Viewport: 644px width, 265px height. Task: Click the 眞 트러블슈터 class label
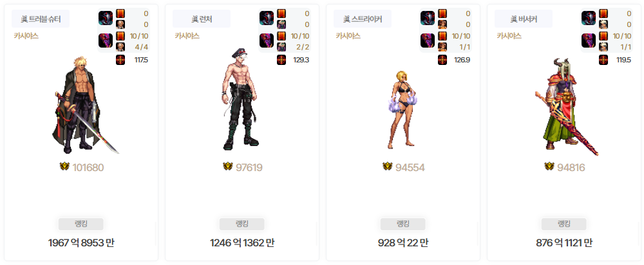click(x=41, y=19)
